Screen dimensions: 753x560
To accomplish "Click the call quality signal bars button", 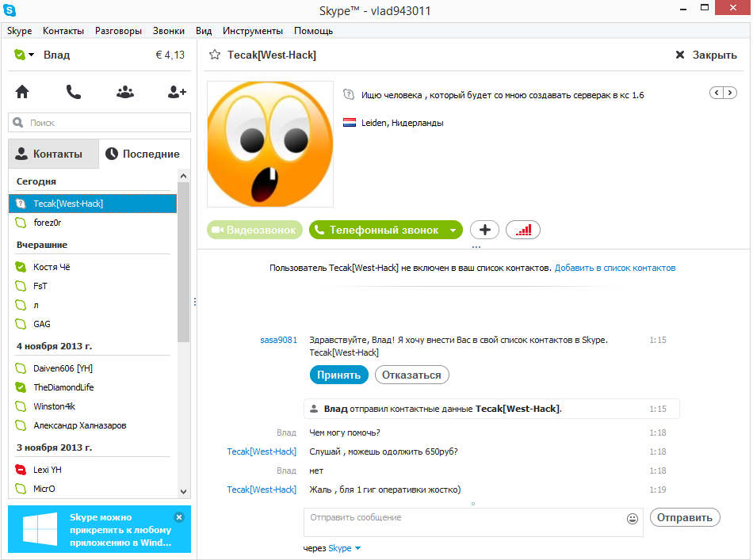I will click(522, 230).
